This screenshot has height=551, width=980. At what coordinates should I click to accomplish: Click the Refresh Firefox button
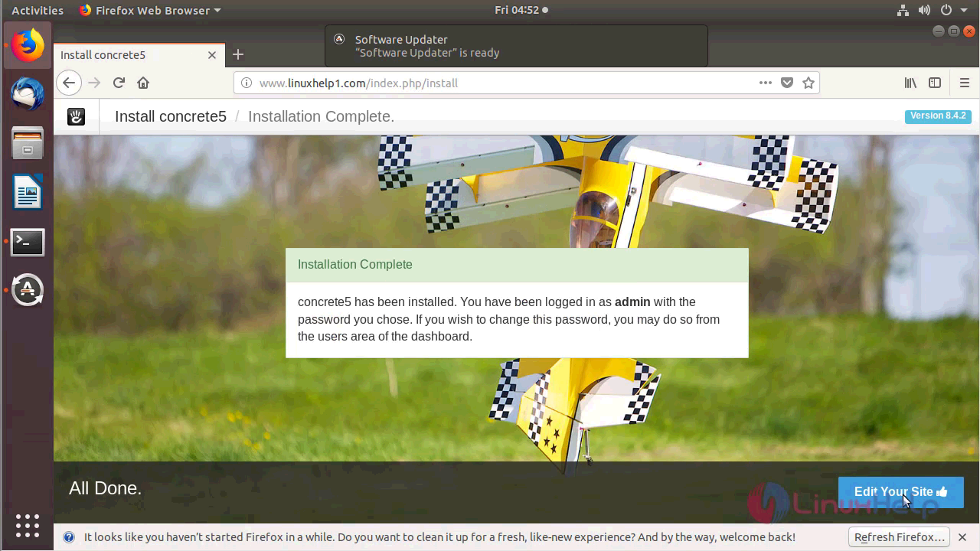[x=900, y=537]
